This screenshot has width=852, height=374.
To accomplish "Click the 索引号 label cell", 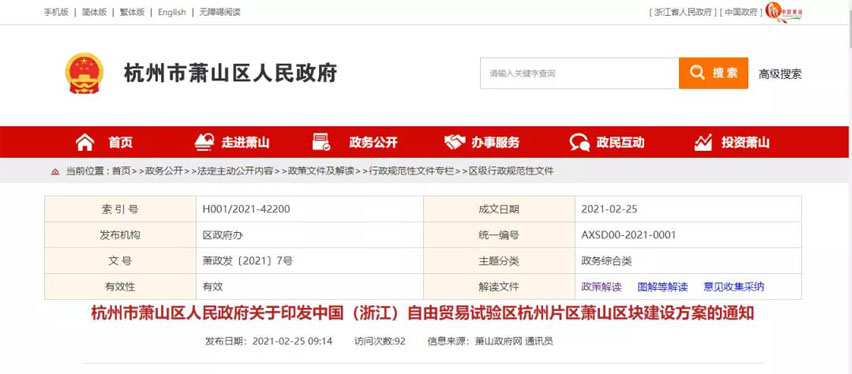I will click(120, 209).
